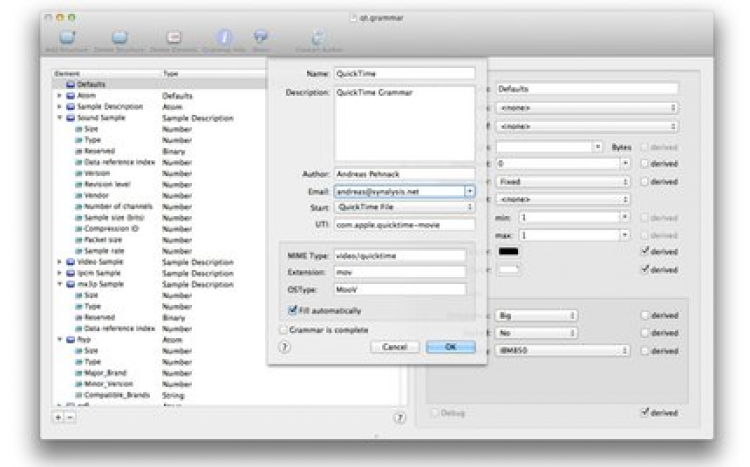750x467 pixels.
Task: Click the OSType field showing MooV
Action: pyautogui.click(x=400, y=289)
